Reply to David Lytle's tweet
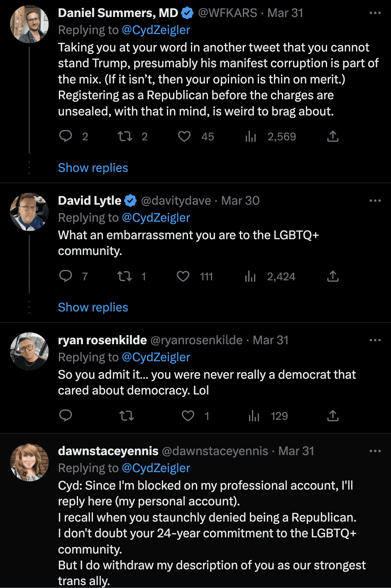This screenshot has height=588, width=391. tap(66, 276)
